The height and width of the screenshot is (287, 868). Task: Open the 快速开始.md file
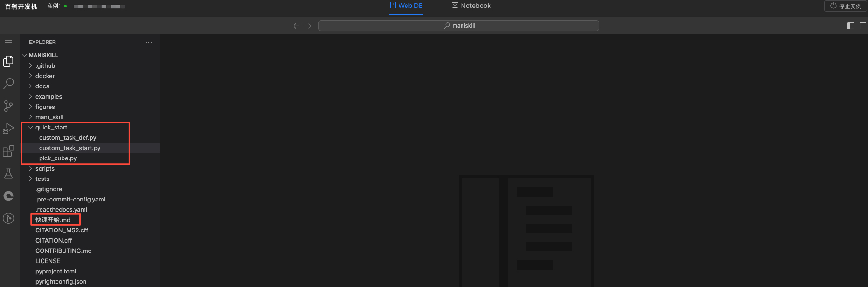(x=53, y=220)
